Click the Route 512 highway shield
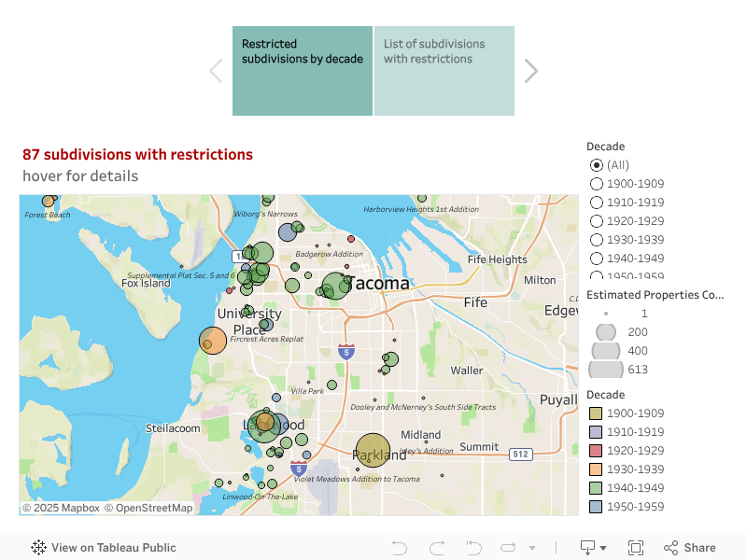Viewport: 747px width, 560px height. coord(521,455)
